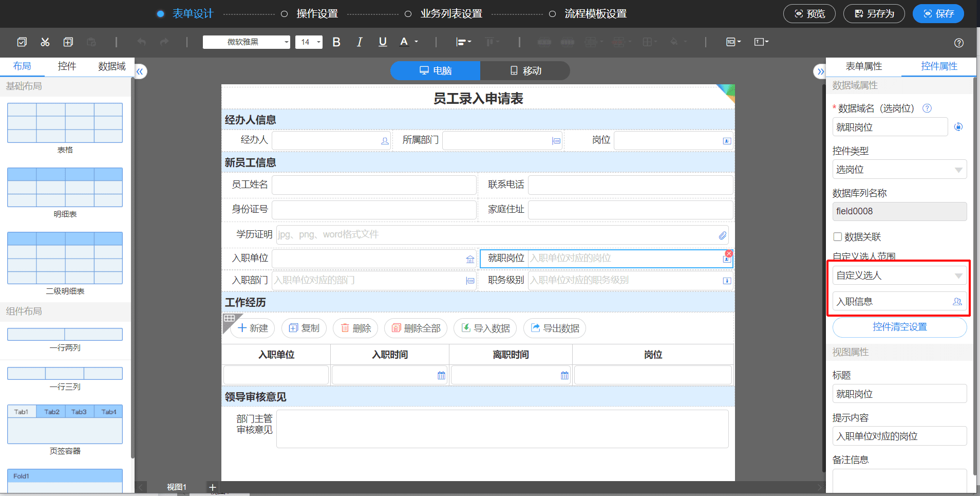Collapse the left panel with double-chevron button
The width and height of the screenshot is (980, 496).
click(140, 71)
